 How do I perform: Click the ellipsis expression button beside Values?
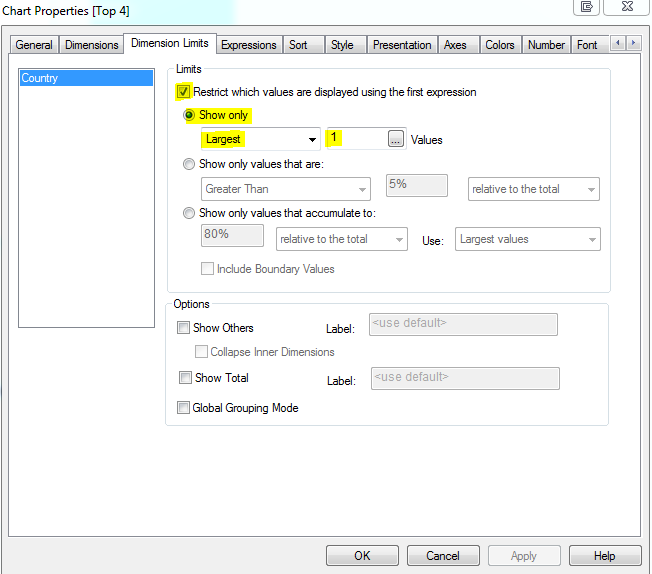(395, 139)
